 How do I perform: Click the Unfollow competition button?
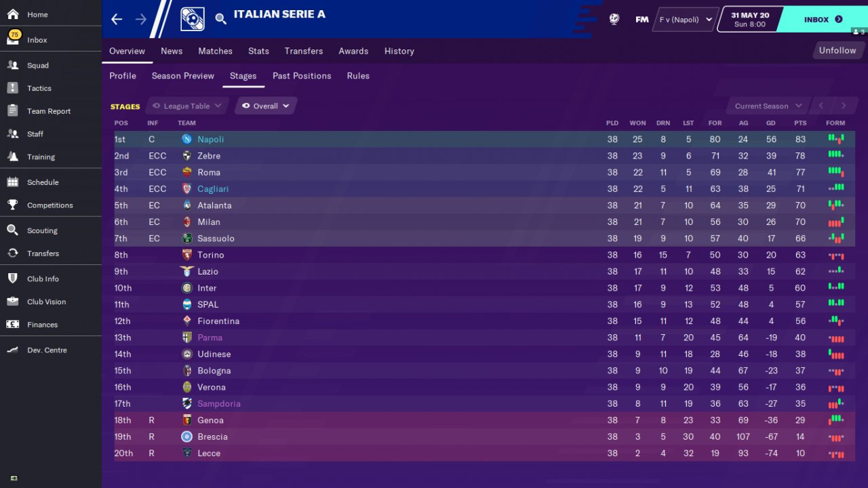(x=837, y=51)
